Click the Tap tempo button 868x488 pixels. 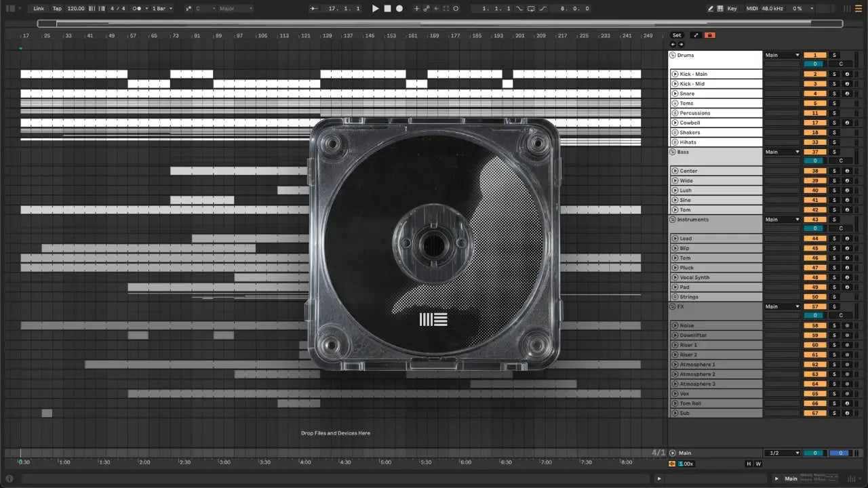pos(57,9)
